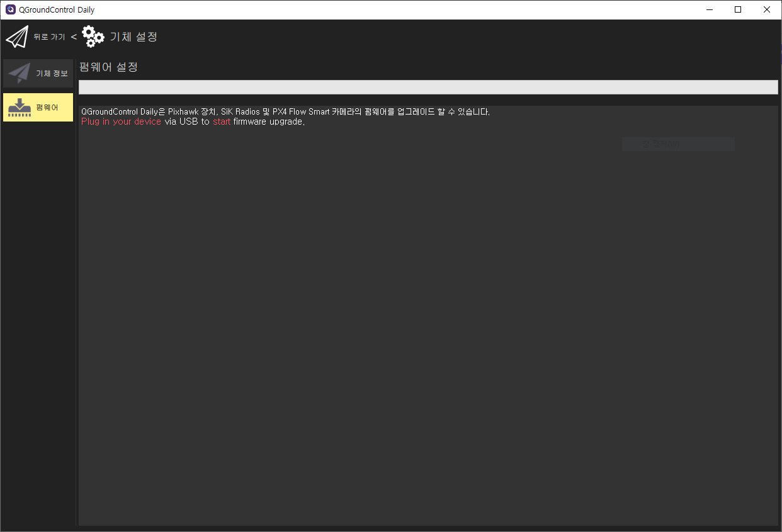The width and height of the screenshot is (782, 532).
Task: Click the 펌웨어 설정 page heading
Action: point(108,67)
